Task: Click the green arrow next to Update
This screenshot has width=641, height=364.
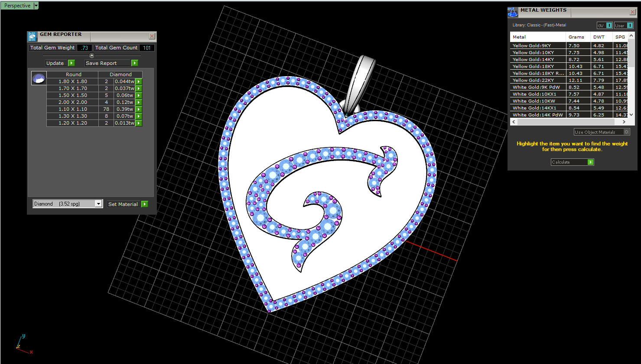Action: pos(72,63)
